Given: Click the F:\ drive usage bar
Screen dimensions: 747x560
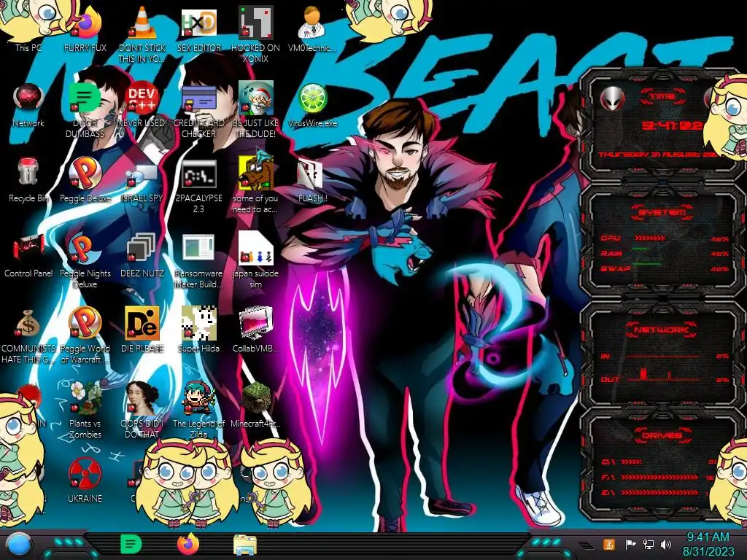Looking at the screenshot, I should pos(659,477).
